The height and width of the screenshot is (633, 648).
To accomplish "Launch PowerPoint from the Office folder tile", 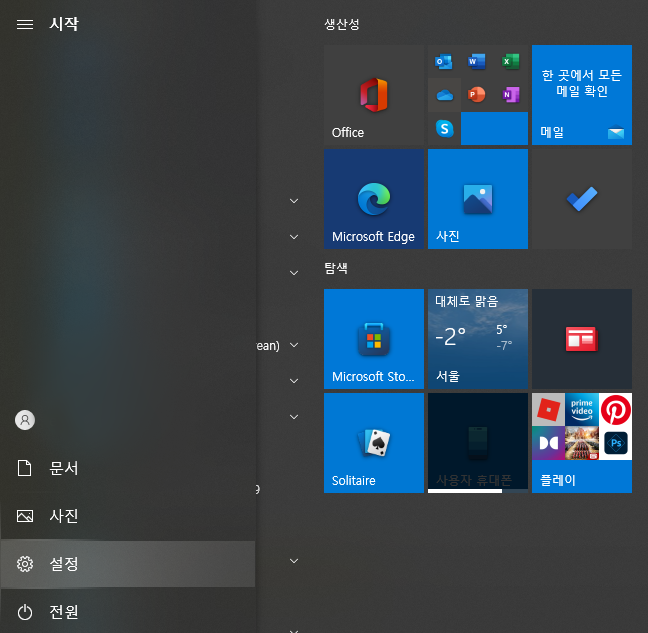I will (x=477, y=95).
